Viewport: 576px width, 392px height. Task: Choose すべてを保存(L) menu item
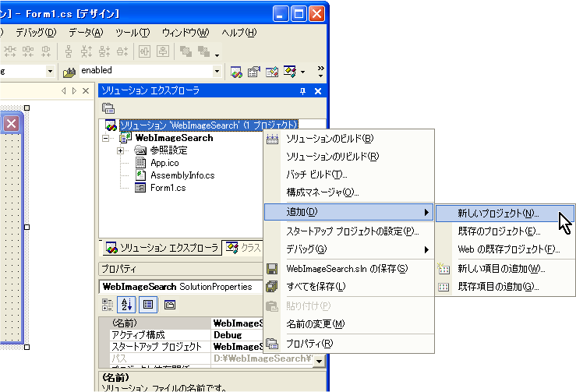pos(349,287)
